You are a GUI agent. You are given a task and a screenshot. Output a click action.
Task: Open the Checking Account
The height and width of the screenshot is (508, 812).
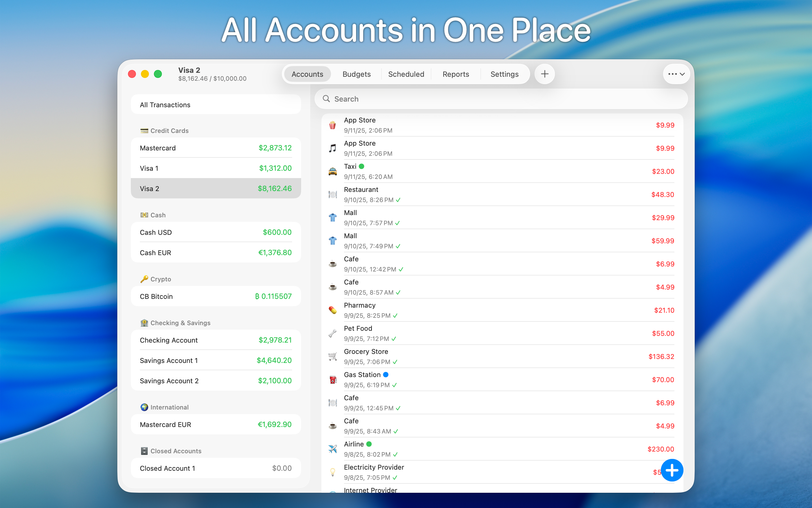(x=216, y=340)
